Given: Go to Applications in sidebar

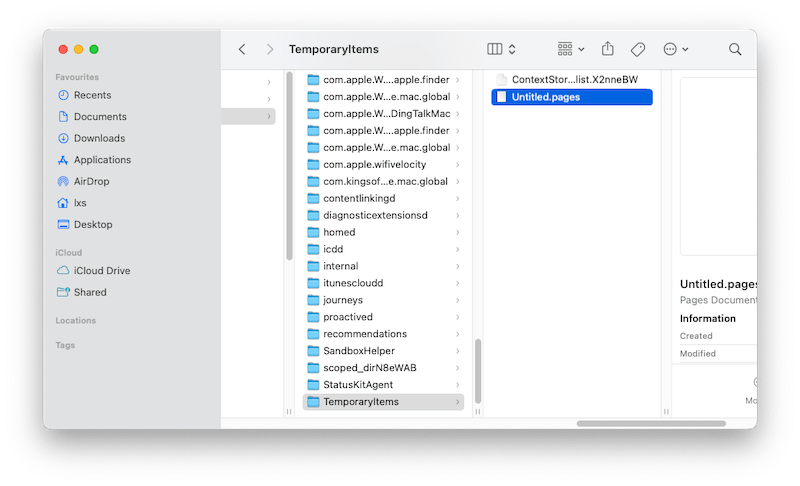Looking at the screenshot, I should (x=102, y=160).
